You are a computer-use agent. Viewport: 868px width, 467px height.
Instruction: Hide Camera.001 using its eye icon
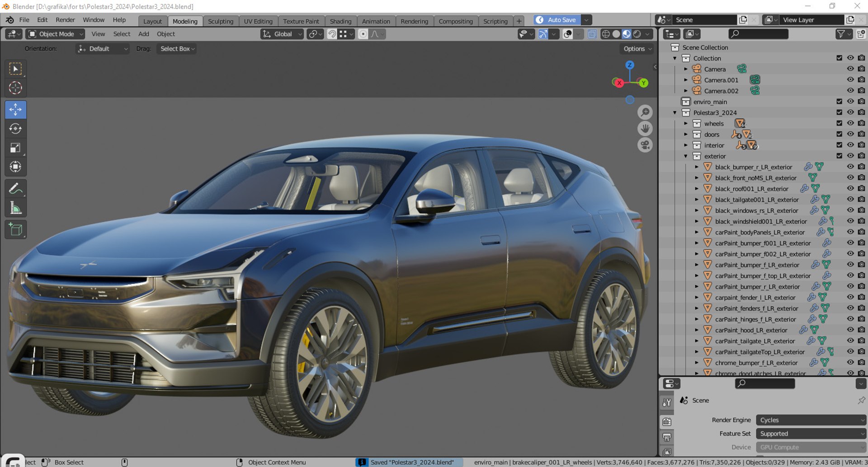[x=850, y=80]
